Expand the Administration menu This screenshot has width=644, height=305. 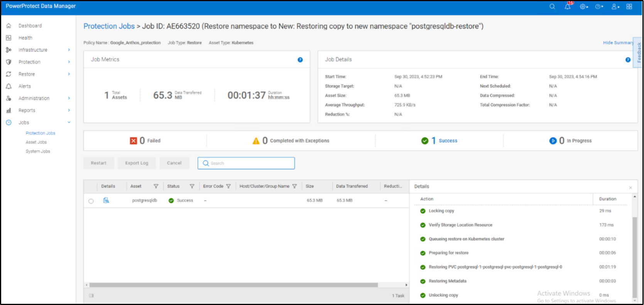pyautogui.click(x=69, y=98)
